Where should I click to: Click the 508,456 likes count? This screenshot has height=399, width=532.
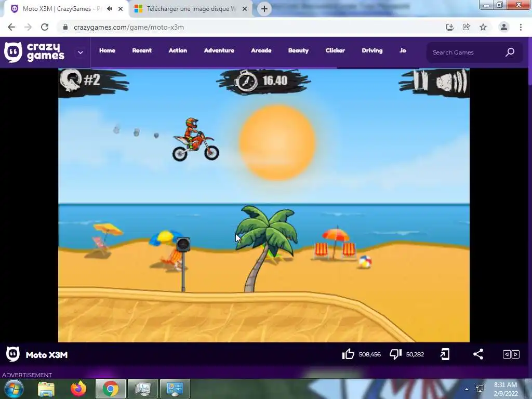coord(369,354)
